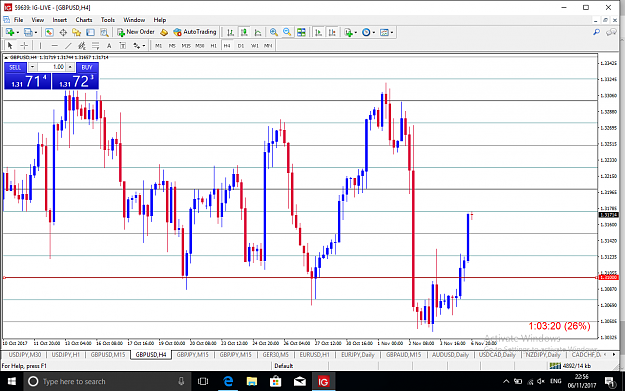
Task: Select the vertical line tool
Action: [x=40, y=45]
